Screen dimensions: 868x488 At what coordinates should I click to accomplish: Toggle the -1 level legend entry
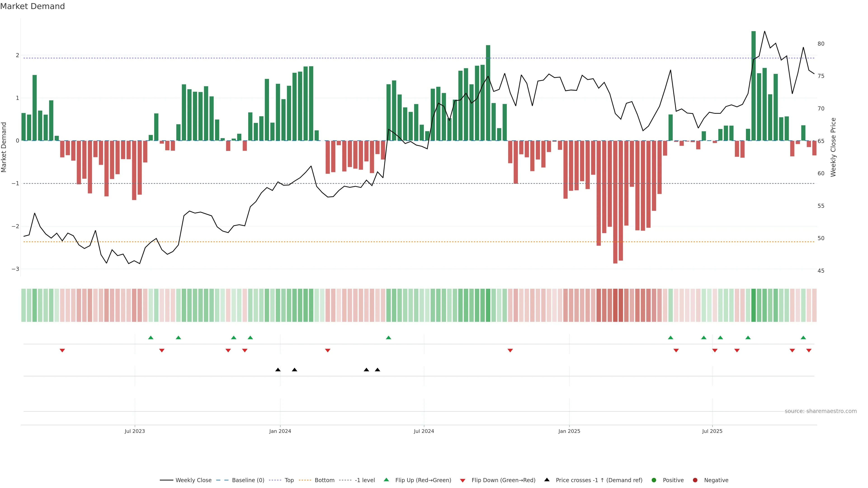365,480
